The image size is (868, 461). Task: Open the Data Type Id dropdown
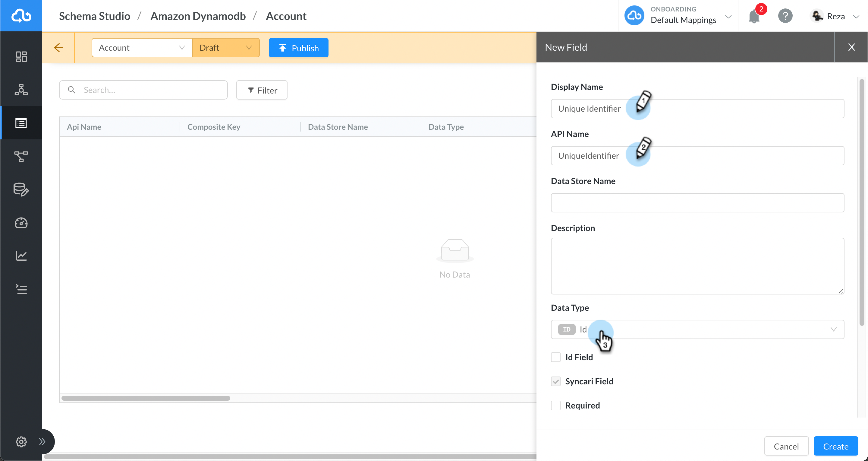click(697, 329)
